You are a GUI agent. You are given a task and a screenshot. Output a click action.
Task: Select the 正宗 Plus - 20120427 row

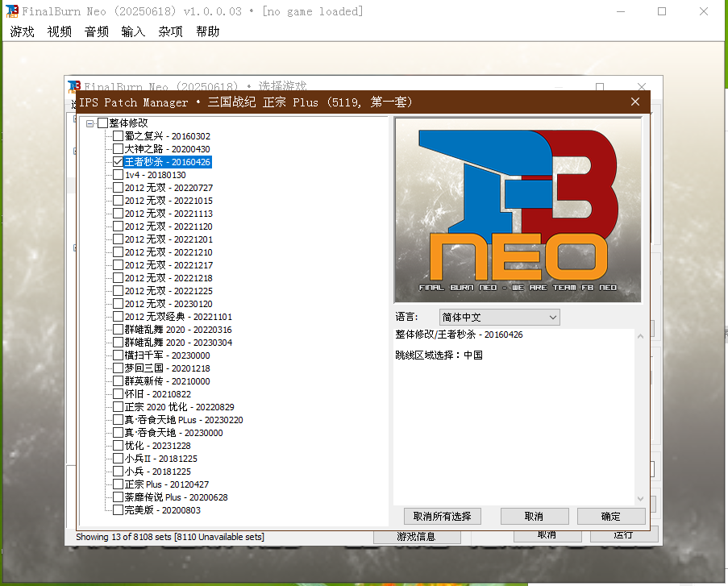167,484
